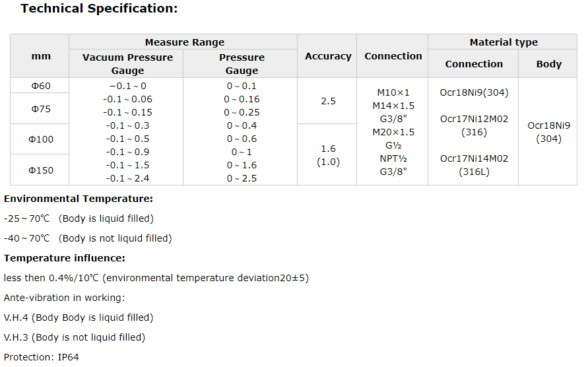Click the Body column header
The height and width of the screenshot is (367, 588).
click(548, 64)
